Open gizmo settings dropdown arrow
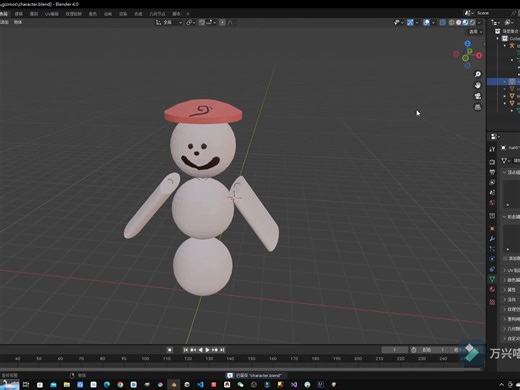This screenshot has width=520, height=390. [x=417, y=22]
